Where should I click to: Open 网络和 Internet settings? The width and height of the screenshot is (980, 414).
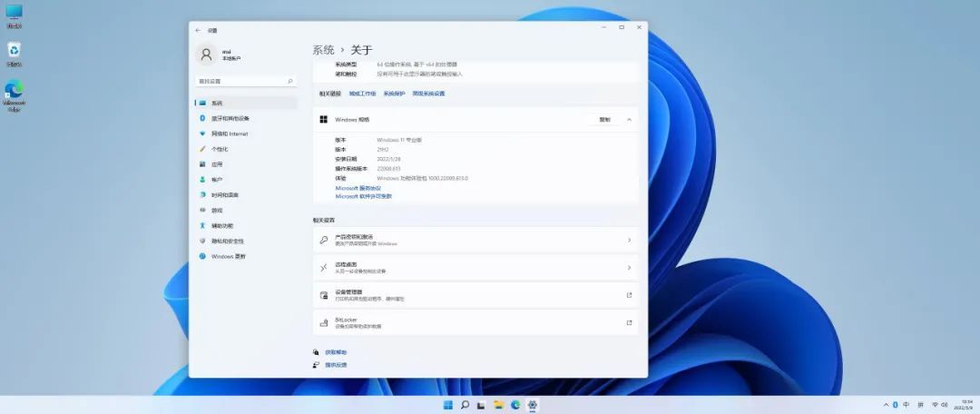(x=246, y=133)
